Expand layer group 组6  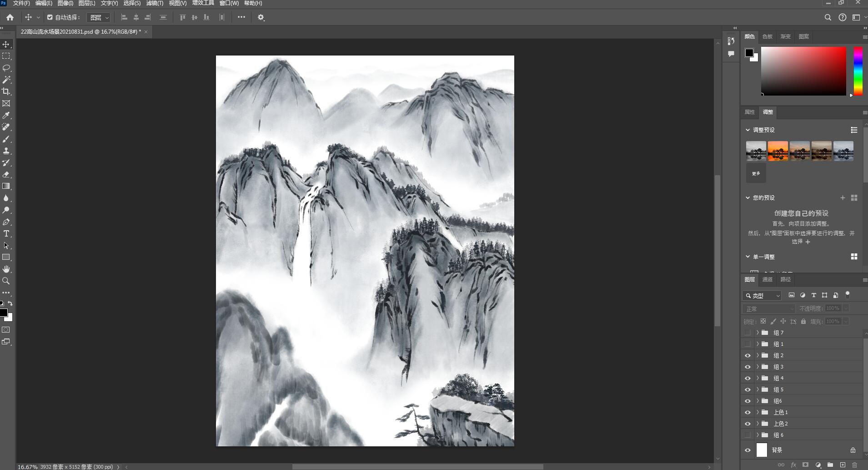758,401
